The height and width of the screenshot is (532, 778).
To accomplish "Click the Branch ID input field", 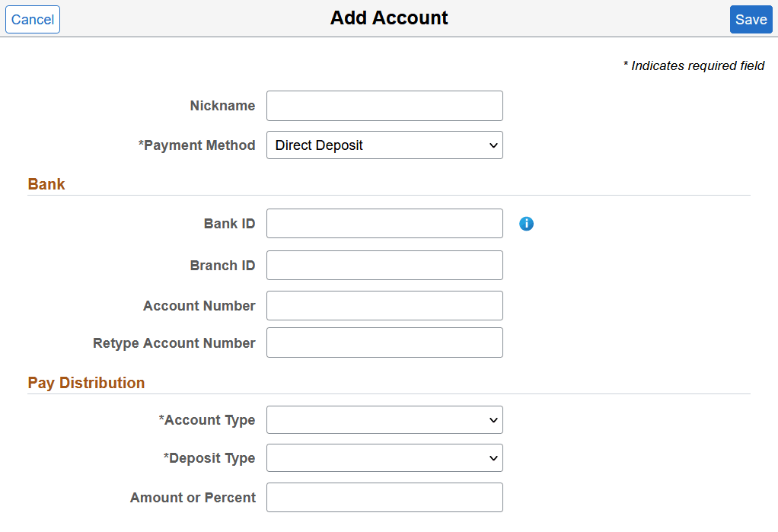I will [384, 265].
